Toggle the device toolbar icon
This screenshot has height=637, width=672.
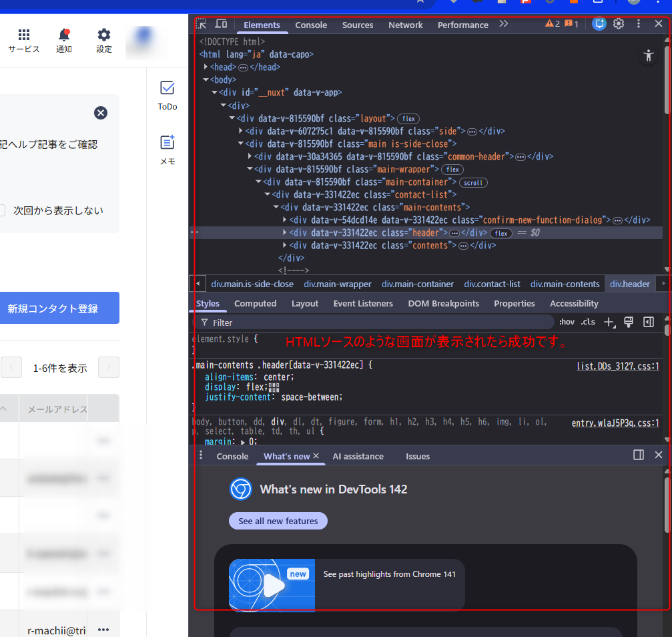(x=221, y=24)
